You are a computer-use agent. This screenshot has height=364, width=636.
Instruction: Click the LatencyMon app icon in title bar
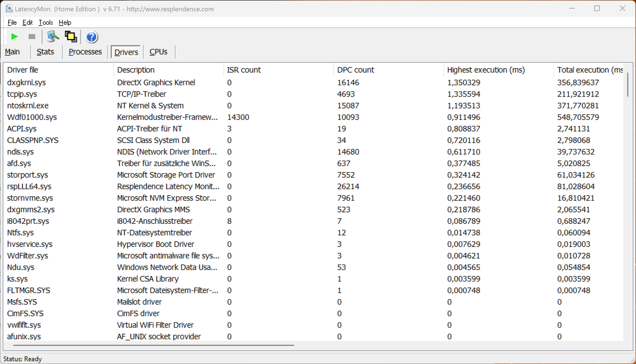click(9, 9)
